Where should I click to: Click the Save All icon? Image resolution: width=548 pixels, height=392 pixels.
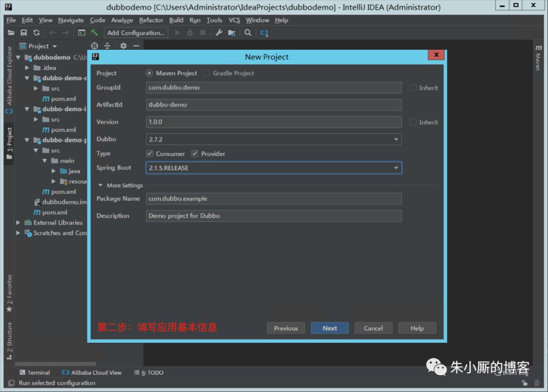pyautogui.click(x=23, y=32)
